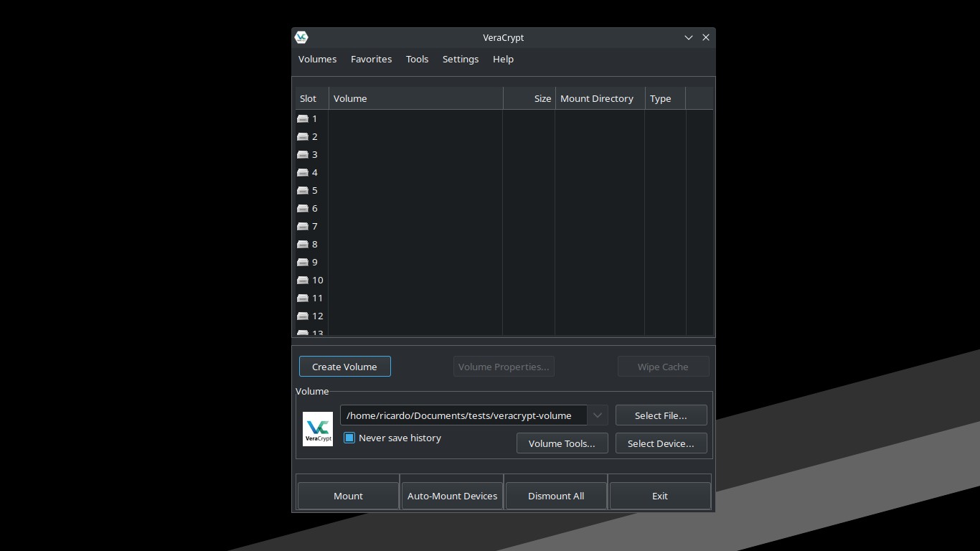The width and height of the screenshot is (980, 551).
Task: Select the drive icon for slot 3
Action: click(x=303, y=154)
